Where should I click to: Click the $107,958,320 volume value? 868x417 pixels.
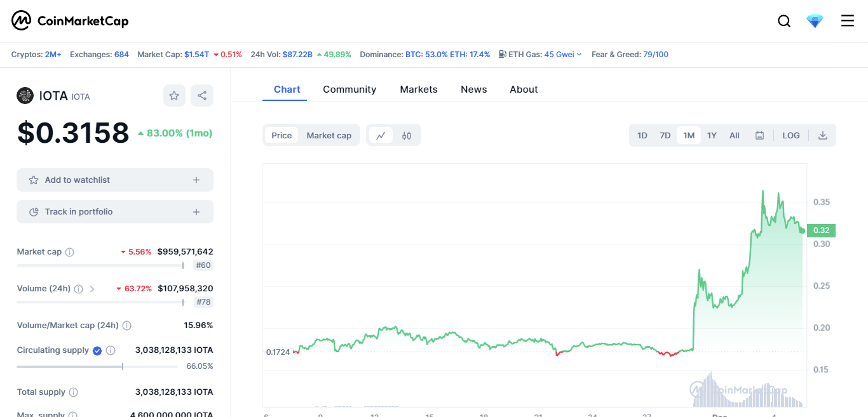click(x=186, y=289)
